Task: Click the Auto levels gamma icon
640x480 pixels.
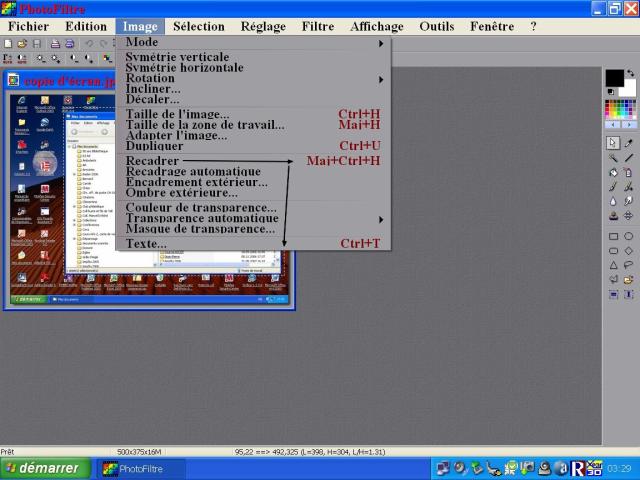Action: pyautogui.click(x=7, y=59)
